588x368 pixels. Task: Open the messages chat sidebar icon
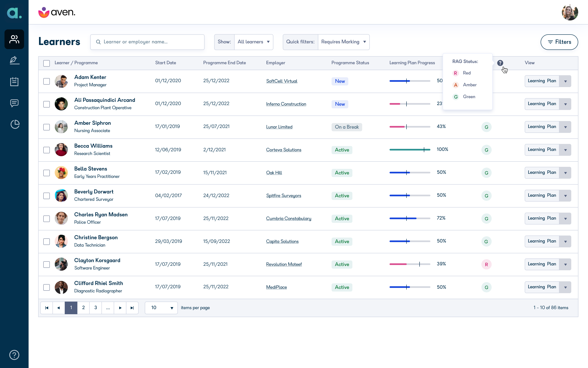[14, 103]
